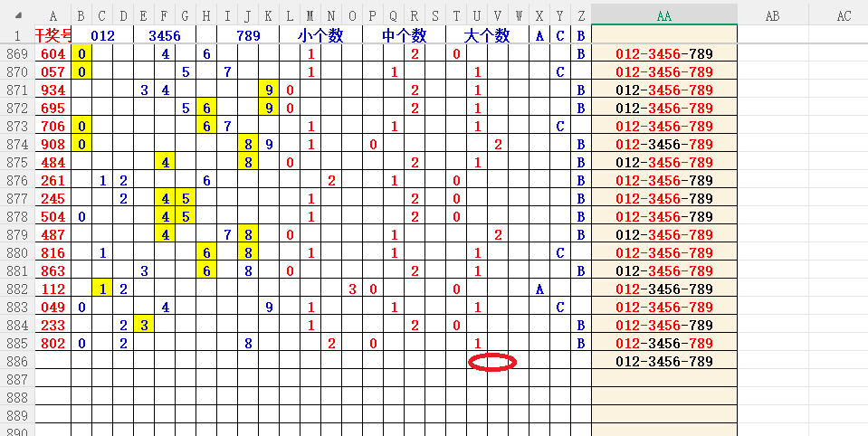Image resolution: width=868 pixels, height=436 pixels.
Task: Click the '大个数' header cell in row 1
Action: click(x=487, y=36)
